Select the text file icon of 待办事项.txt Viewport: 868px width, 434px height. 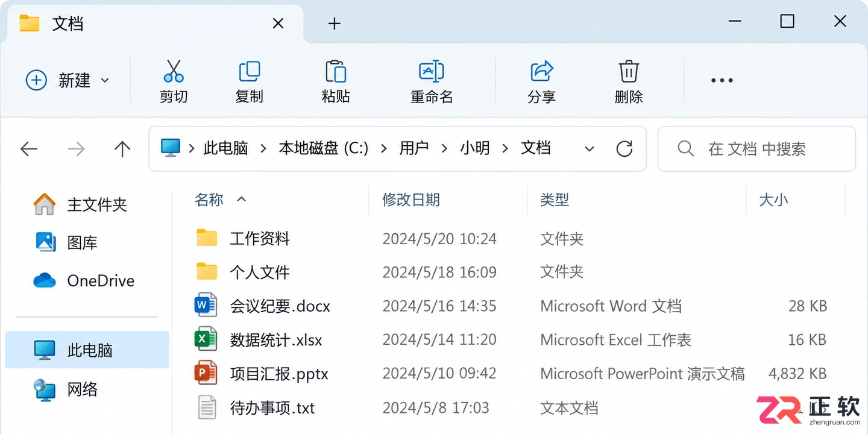click(x=207, y=407)
